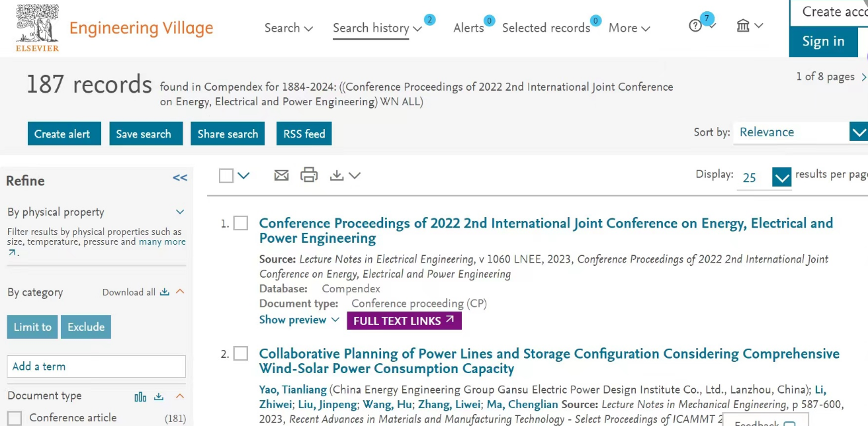868x426 pixels.
Task: Open the Collaborative Planning of Power Lines title
Action: click(x=549, y=361)
